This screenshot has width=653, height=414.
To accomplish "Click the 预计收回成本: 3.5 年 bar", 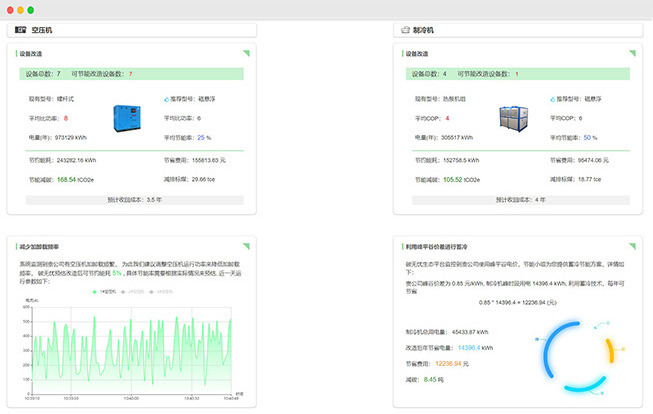I will (135, 200).
